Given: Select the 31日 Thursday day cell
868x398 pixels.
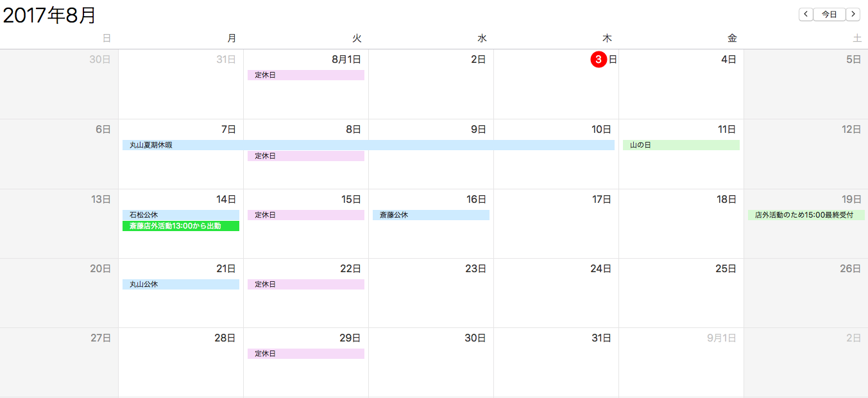Looking at the screenshot, I should click(556, 363).
